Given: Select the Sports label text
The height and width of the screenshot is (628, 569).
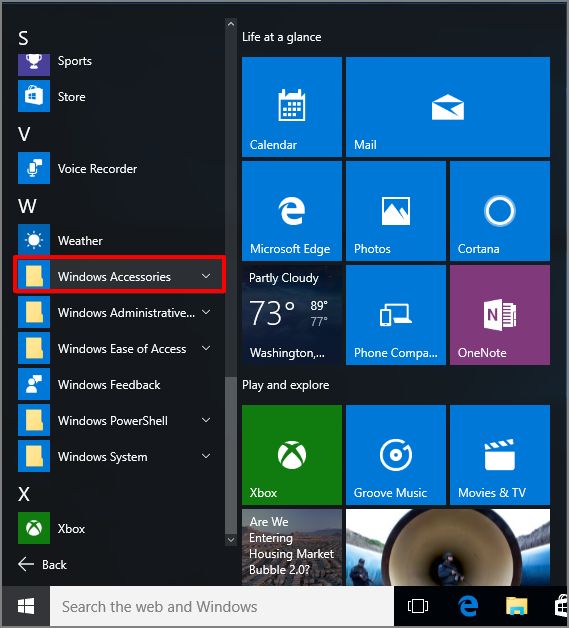Looking at the screenshot, I should (75, 61).
